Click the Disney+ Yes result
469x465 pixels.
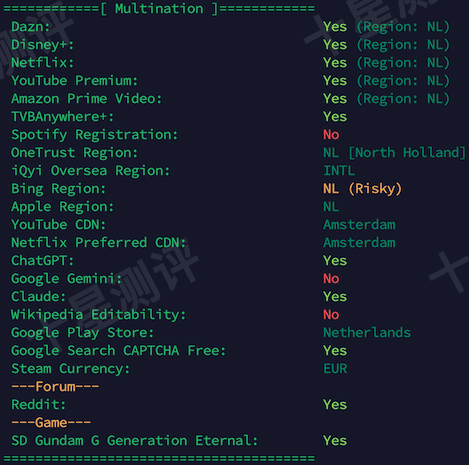click(335, 44)
